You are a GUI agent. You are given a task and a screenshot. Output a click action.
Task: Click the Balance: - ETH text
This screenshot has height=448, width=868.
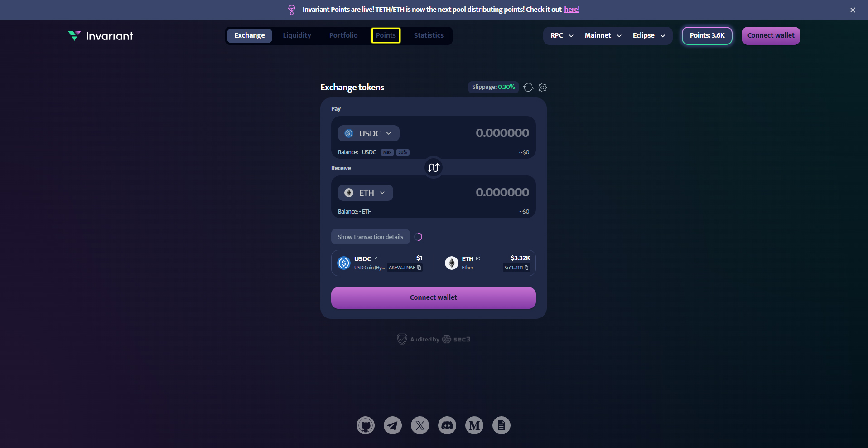(x=355, y=212)
